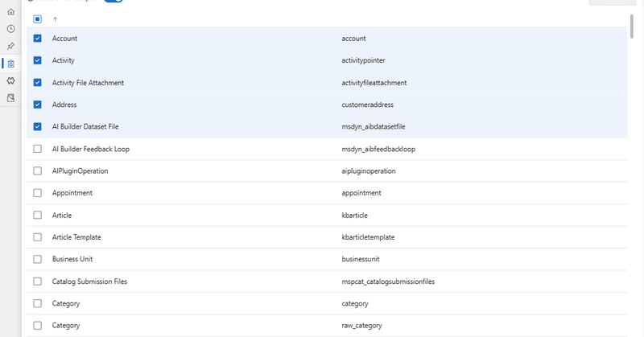Click the vertical scrollbar thumb on the right
644x337 pixels.
click(x=632, y=27)
